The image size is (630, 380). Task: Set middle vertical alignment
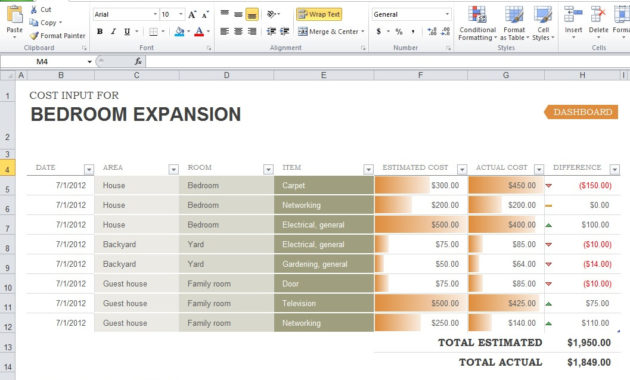(x=238, y=14)
